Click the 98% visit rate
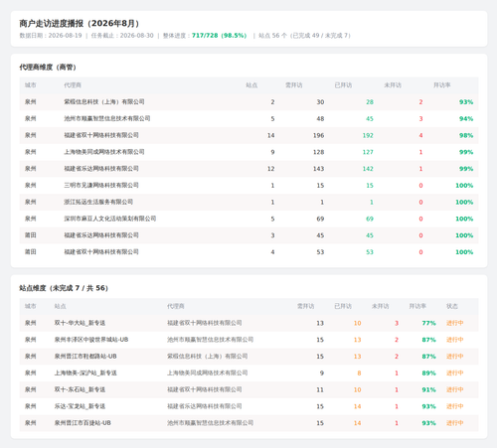This screenshot has width=497, height=448. click(466, 135)
